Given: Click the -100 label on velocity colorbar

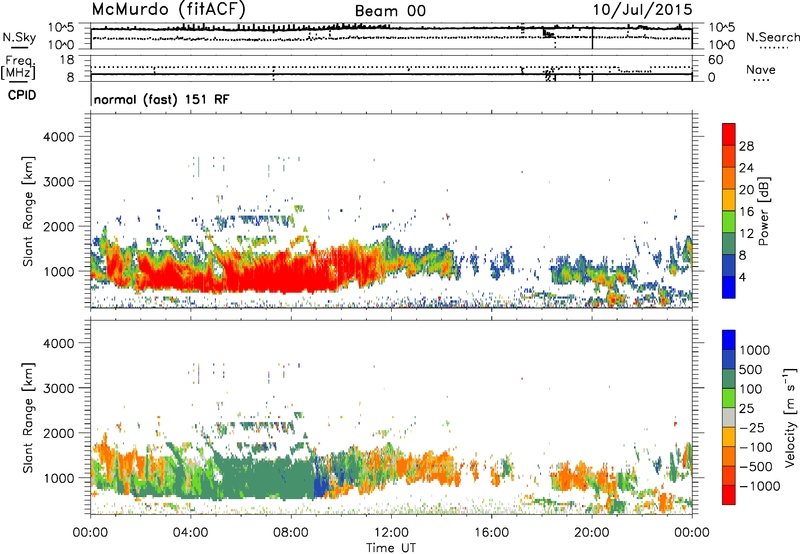Looking at the screenshot, I should coord(756,447).
